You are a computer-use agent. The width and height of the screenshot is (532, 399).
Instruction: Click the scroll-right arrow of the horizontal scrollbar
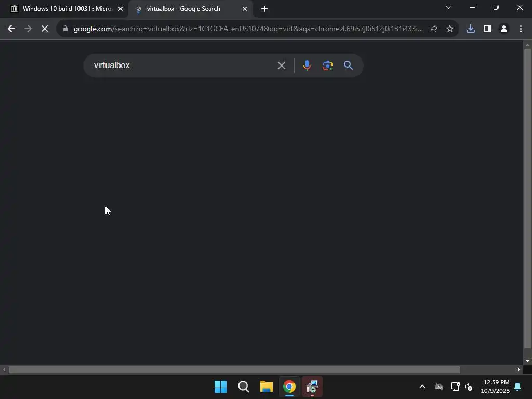coord(519,369)
